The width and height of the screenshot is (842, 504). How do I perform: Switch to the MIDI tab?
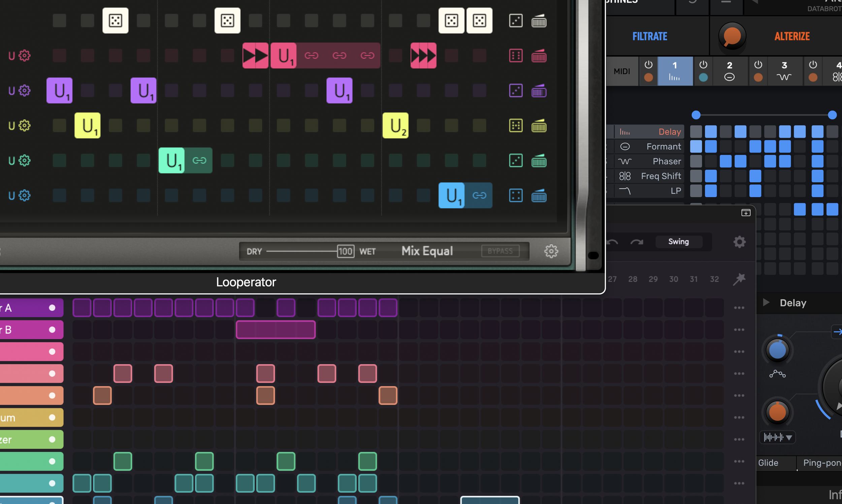coord(622,71)
